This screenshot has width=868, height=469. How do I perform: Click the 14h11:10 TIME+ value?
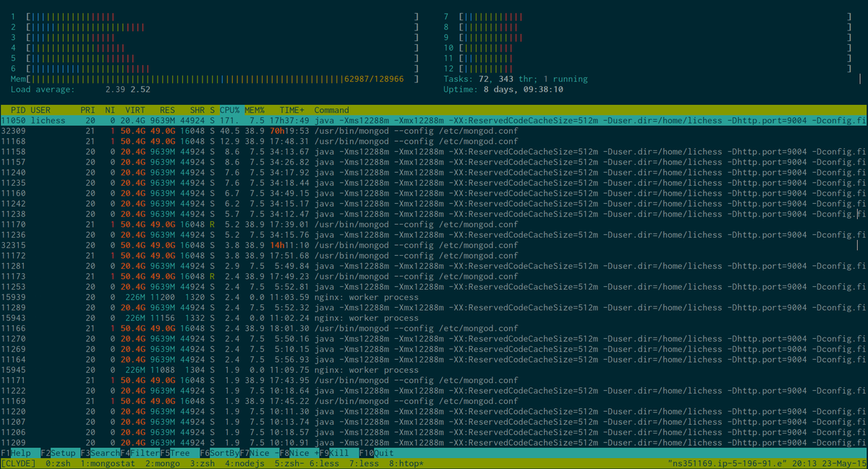[290, 246]
